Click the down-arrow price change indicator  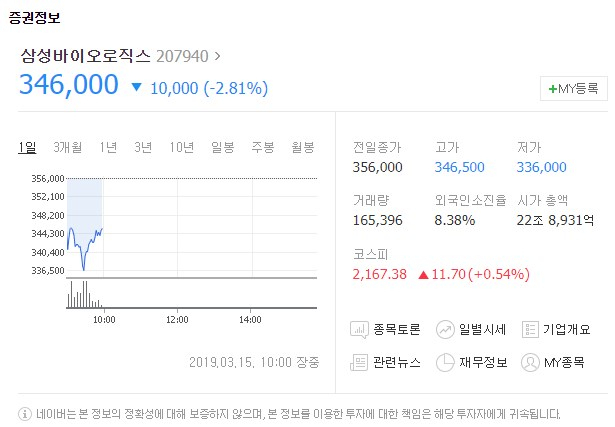pos(137,87)
